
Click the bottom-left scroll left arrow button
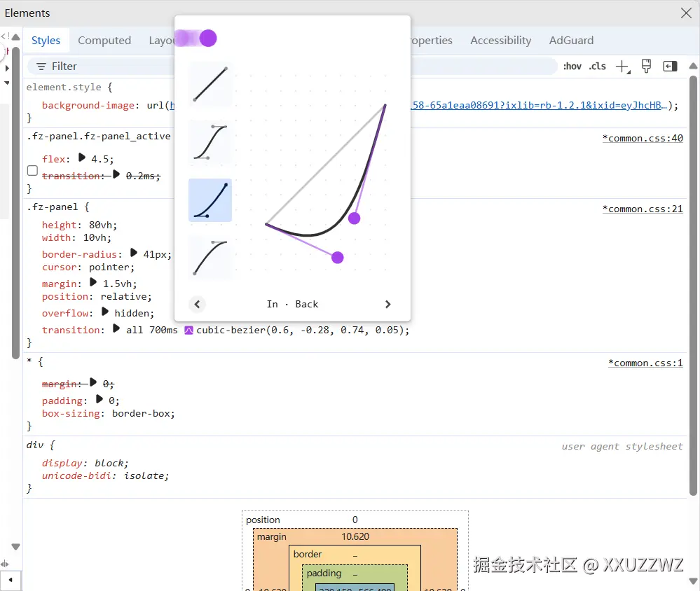coord(11,580)
